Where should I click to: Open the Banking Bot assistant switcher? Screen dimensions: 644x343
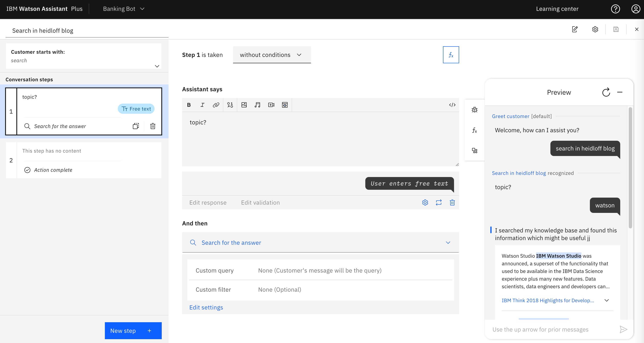[123, 9]
